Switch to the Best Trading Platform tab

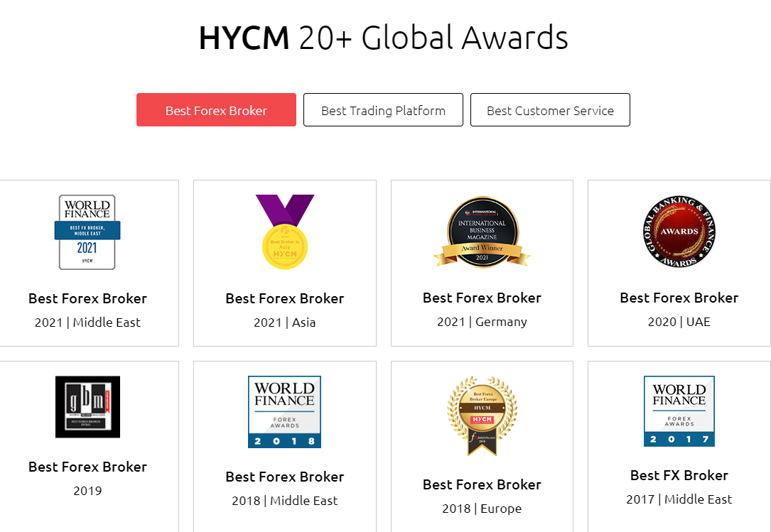tap(383, 109)
